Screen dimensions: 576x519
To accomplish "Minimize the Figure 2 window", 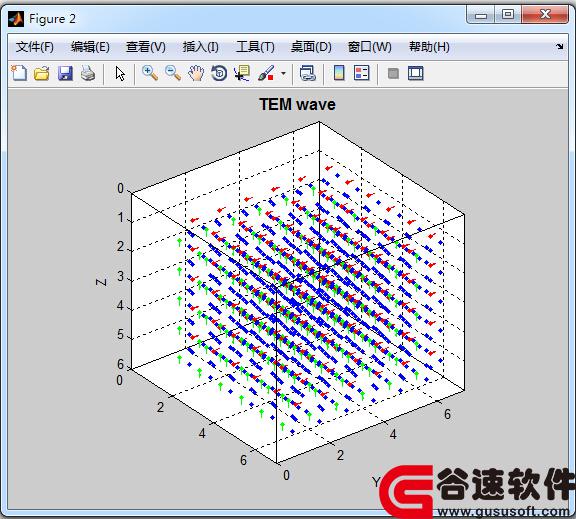I will point(481,15).
